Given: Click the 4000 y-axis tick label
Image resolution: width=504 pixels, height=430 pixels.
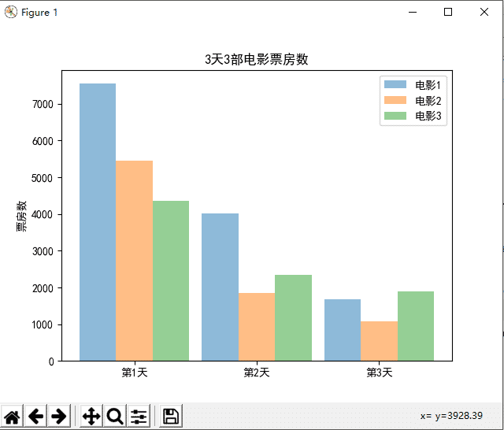Looking at the screenshot, I should coord(43,214).
